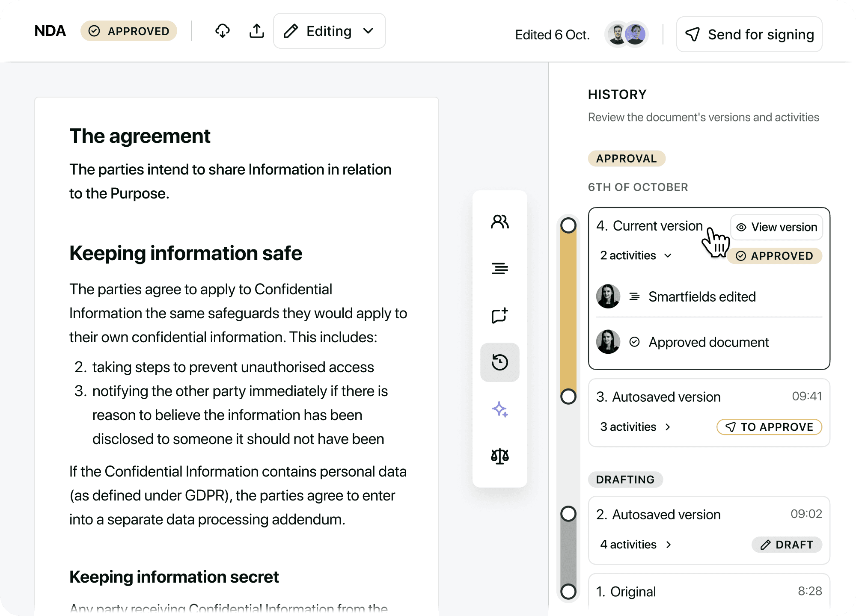856x616 pixels.
Task: Click Send for signing button
Action: 749,34
